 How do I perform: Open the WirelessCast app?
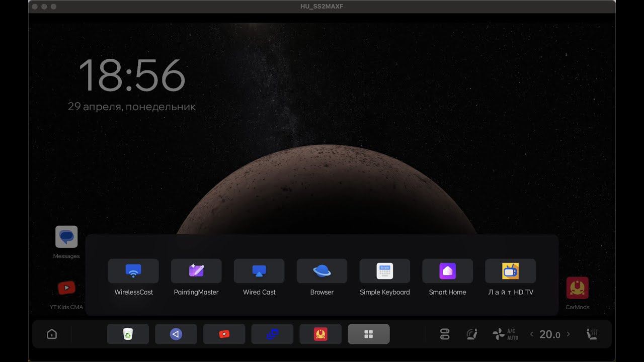[x=133, y=271]
